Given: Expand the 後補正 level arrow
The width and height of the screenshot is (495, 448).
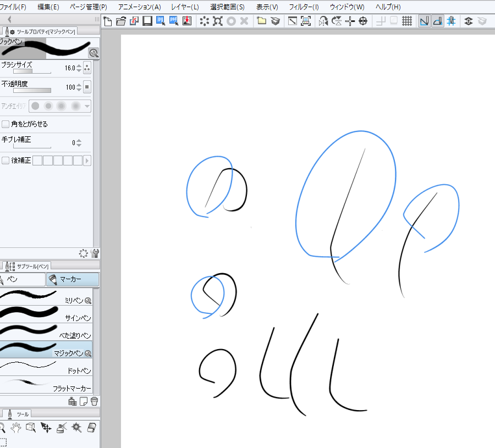Looking at the screenshot, I should point(87,161).
